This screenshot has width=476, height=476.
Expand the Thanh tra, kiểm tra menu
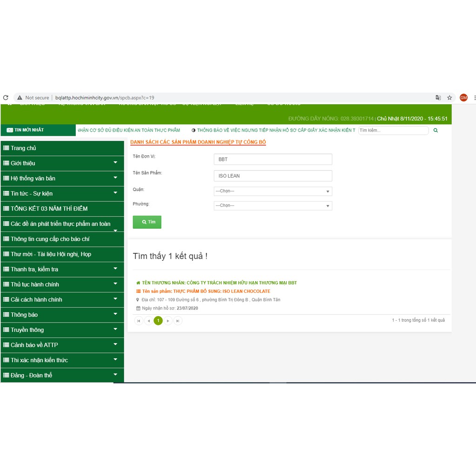[62, 269]
